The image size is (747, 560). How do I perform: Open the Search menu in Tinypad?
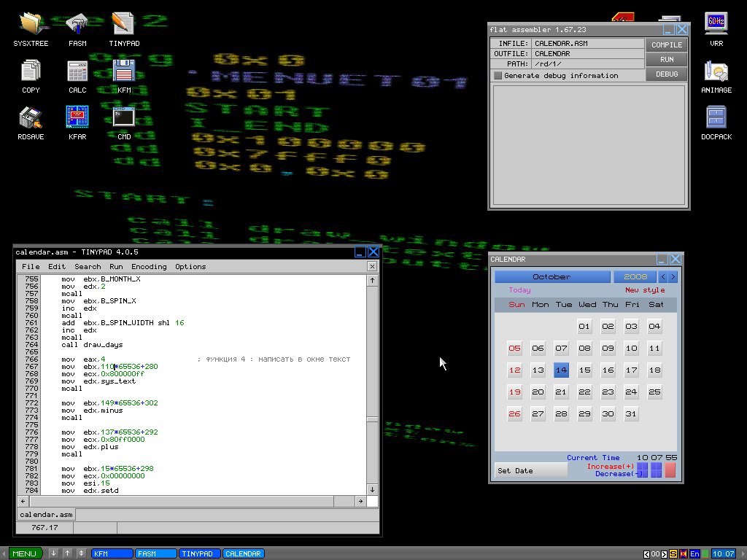[88, 266]
